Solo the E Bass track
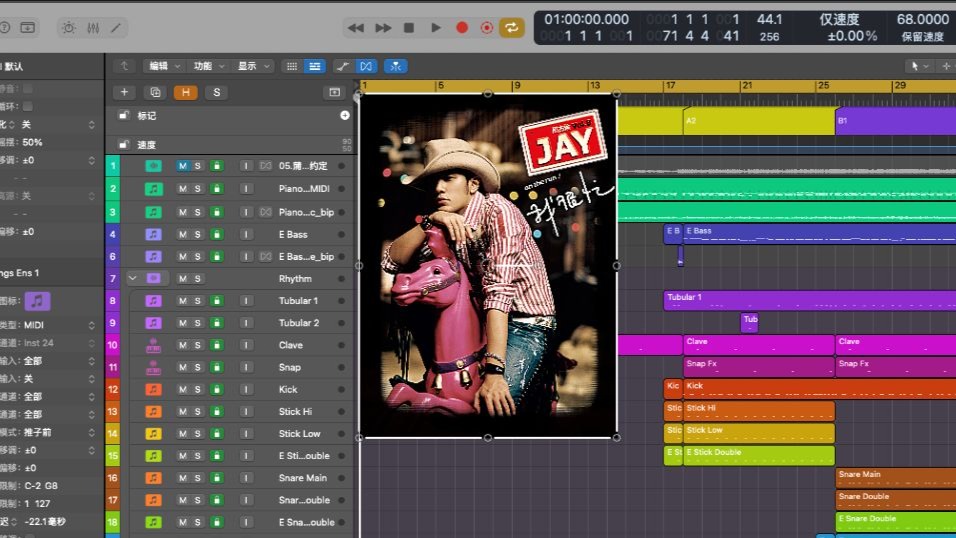The width and height of the screenshot is (956, 538). [x=198, y=234]
